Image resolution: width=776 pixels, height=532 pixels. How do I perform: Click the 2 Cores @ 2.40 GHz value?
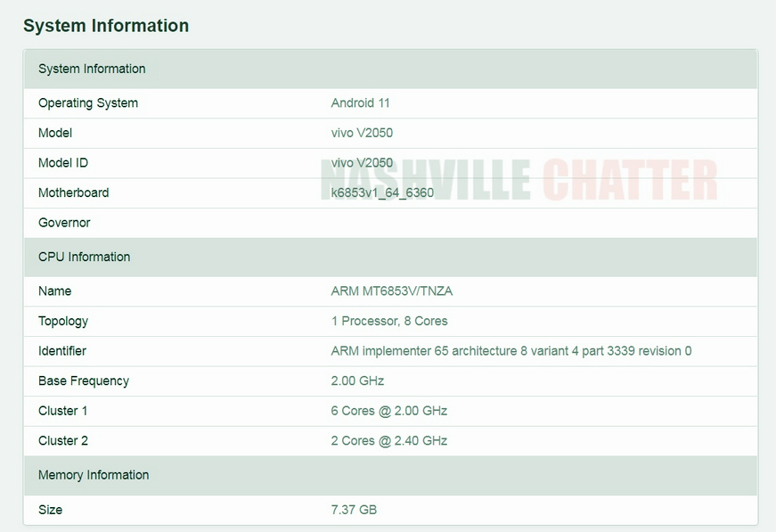pyautogui.click(x=388, y=440)
